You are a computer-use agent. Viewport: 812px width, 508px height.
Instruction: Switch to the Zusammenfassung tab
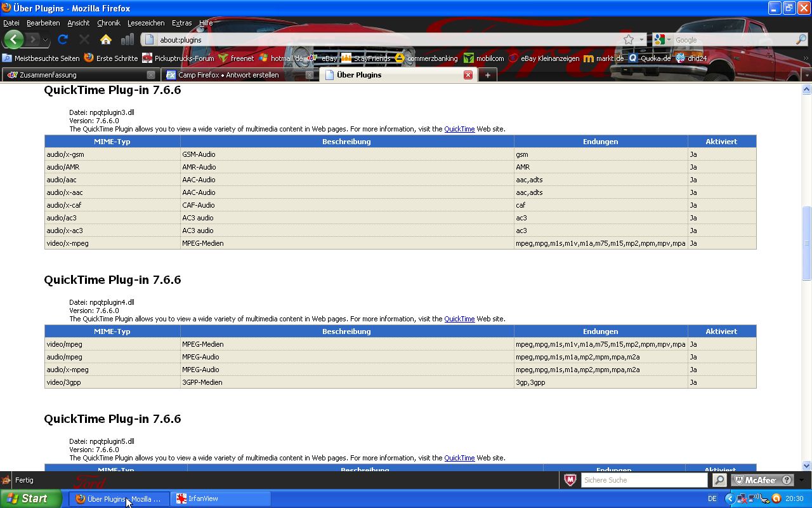pyautogui.click(x=81, y=75)
